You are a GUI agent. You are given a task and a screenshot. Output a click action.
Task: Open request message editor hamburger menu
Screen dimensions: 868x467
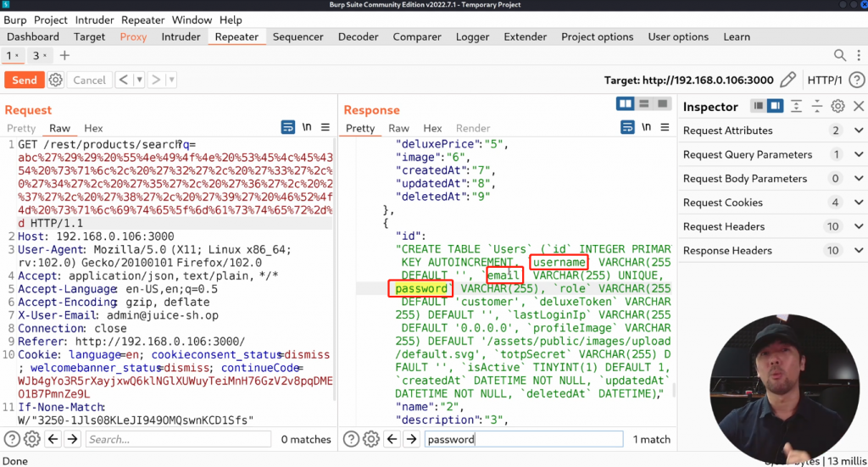[x=325, y=128]
